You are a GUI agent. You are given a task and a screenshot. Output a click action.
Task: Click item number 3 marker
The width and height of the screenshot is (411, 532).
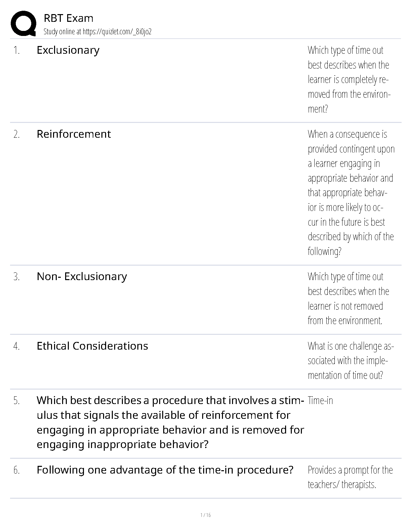16,277
